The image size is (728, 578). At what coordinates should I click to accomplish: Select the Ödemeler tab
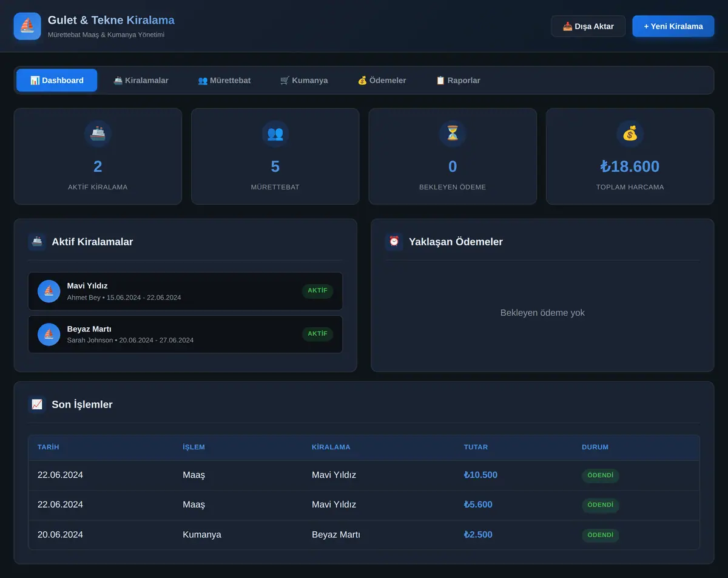[382, 80]
